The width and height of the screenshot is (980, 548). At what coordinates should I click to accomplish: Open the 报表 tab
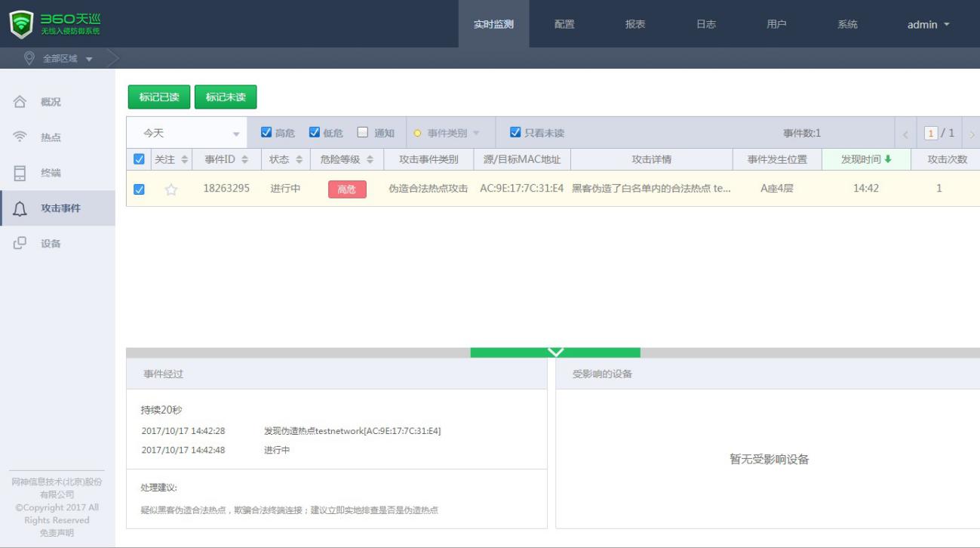coord(635,24)
